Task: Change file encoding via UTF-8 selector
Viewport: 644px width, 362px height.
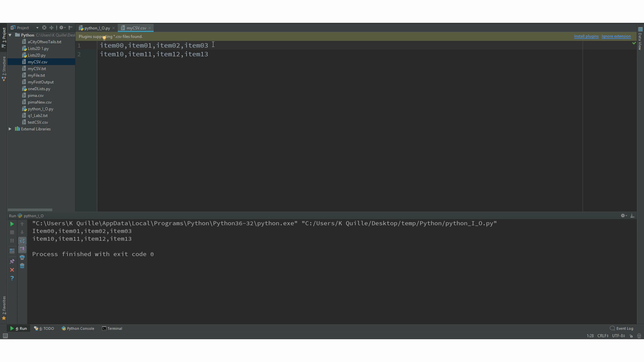Action: pos(619,336)
